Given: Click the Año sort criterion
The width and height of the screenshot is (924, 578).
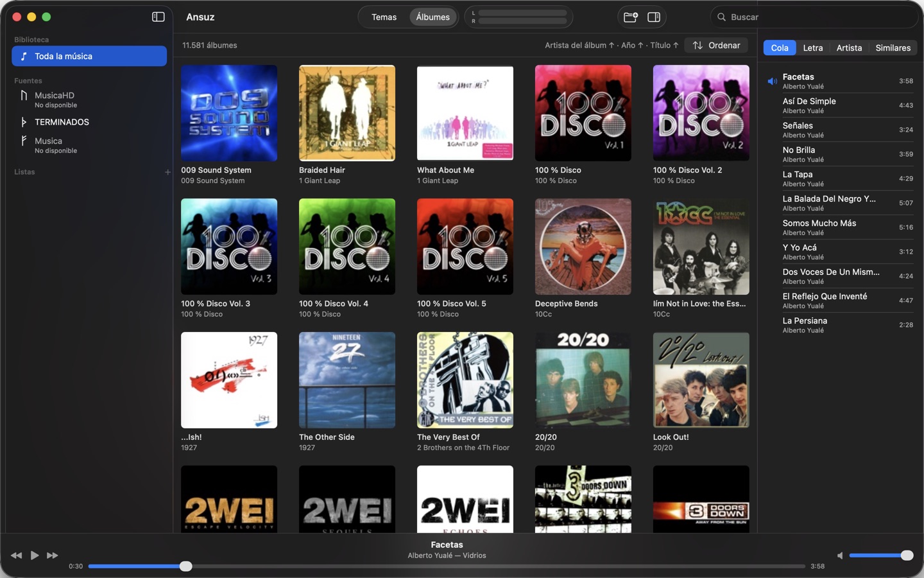Looking at the screenshot, I should click(632, 46).
